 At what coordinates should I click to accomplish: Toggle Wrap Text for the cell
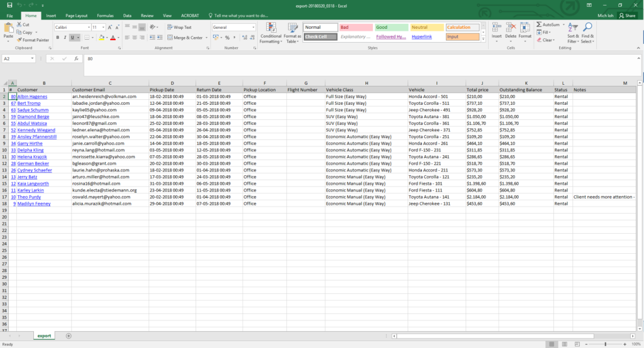(x=179, y=28)
